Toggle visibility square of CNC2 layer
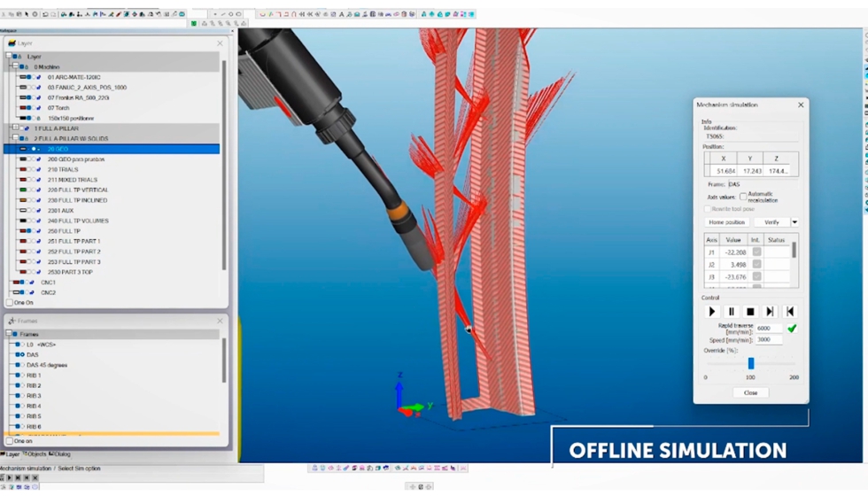This screenshot has width=868, height=496. click(22, 292)
